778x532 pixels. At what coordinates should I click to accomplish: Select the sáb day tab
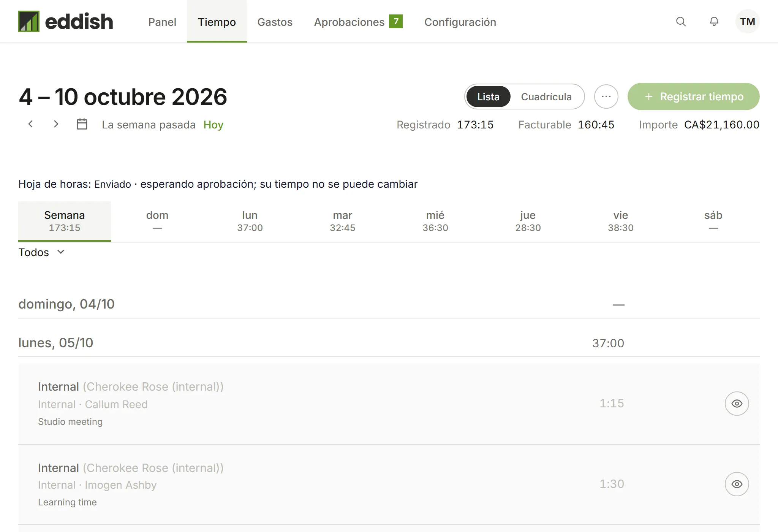click(713, 221)
